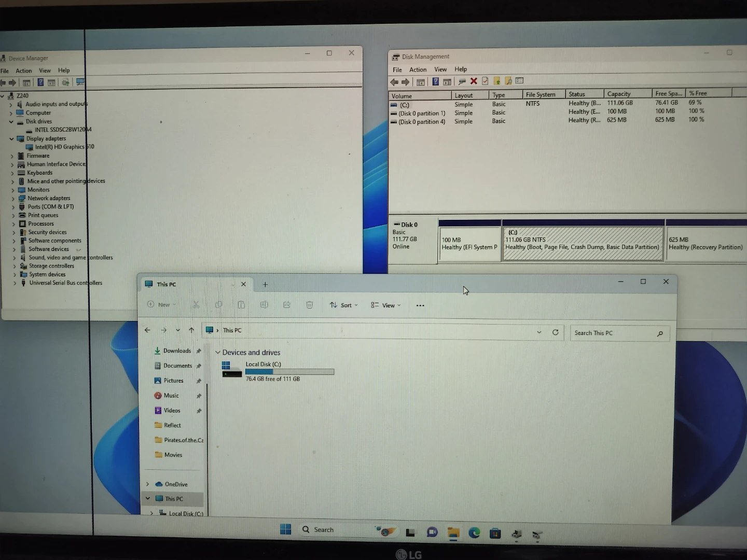Click Back arrow in Disk Management toolbar
Screen dimensions: 747x560
pyautogui.click(x=394, y=82)
